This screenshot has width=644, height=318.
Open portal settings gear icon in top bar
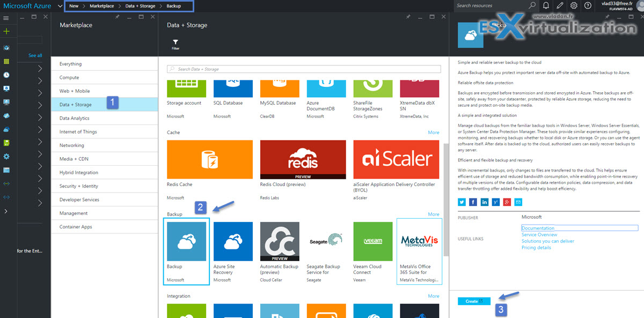pos(574,5)
